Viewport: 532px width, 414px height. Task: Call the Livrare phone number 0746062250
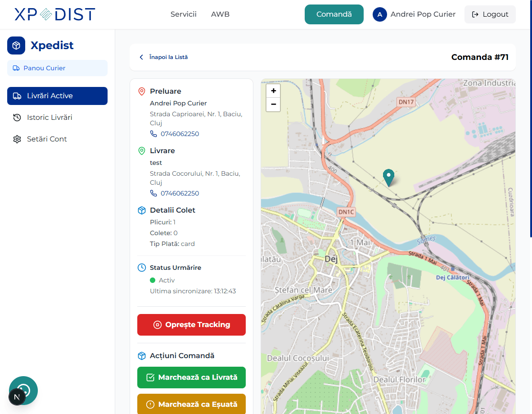180,193
